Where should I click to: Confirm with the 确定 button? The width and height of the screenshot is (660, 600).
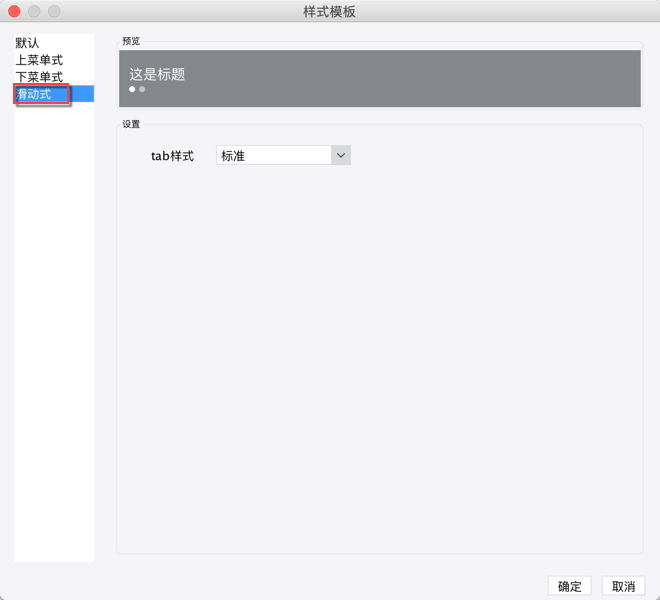(570, 586)
